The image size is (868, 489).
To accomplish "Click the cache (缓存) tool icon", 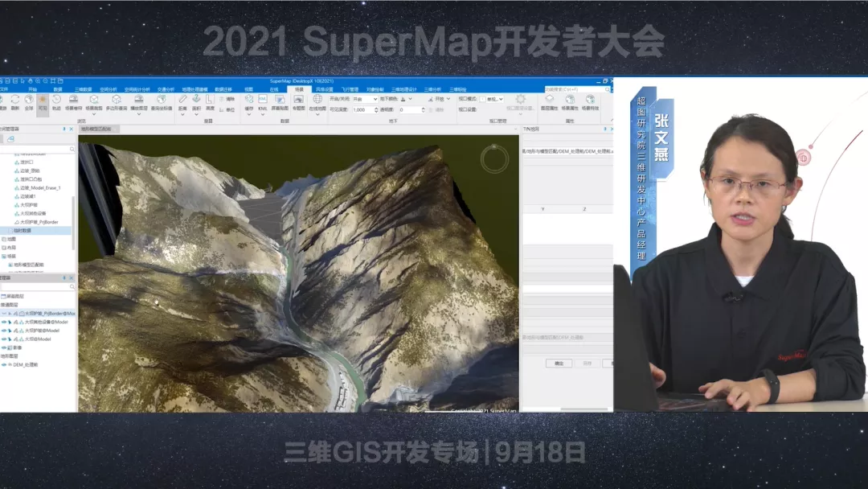I will [249, 99].
